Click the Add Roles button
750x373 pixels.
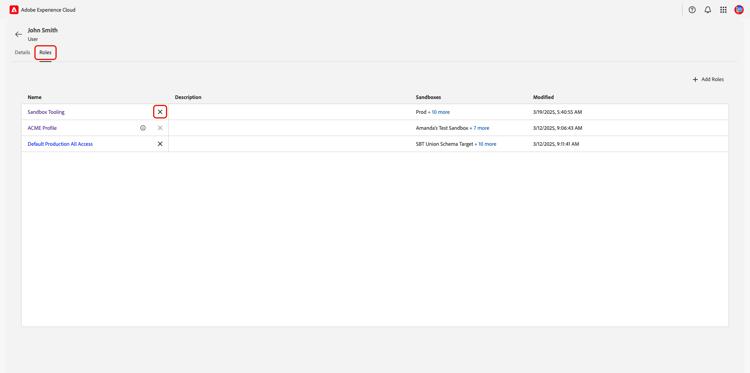coord(708,79)
